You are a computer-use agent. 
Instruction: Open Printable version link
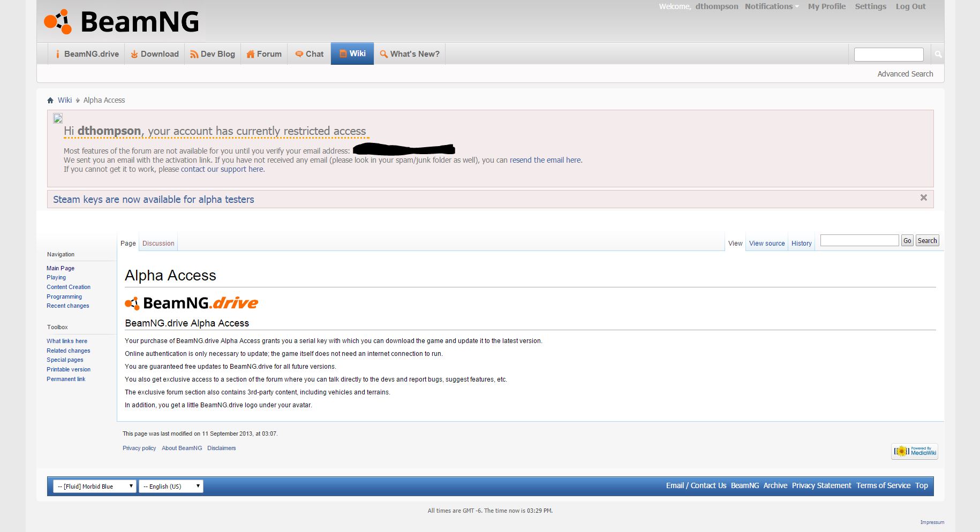click(x=69, y=369)
